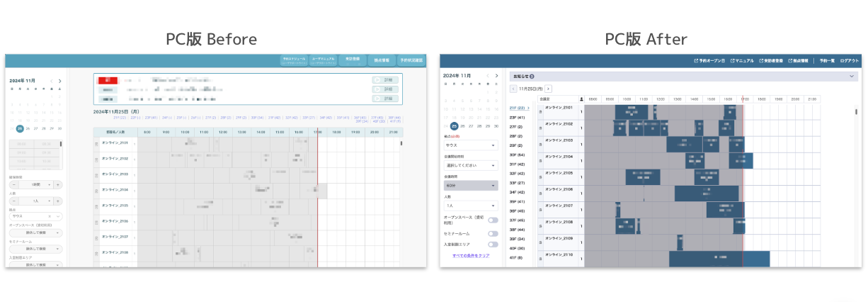Open ユーザマニュアル button in Before header
868x302 pixels.
coord(324,60)
